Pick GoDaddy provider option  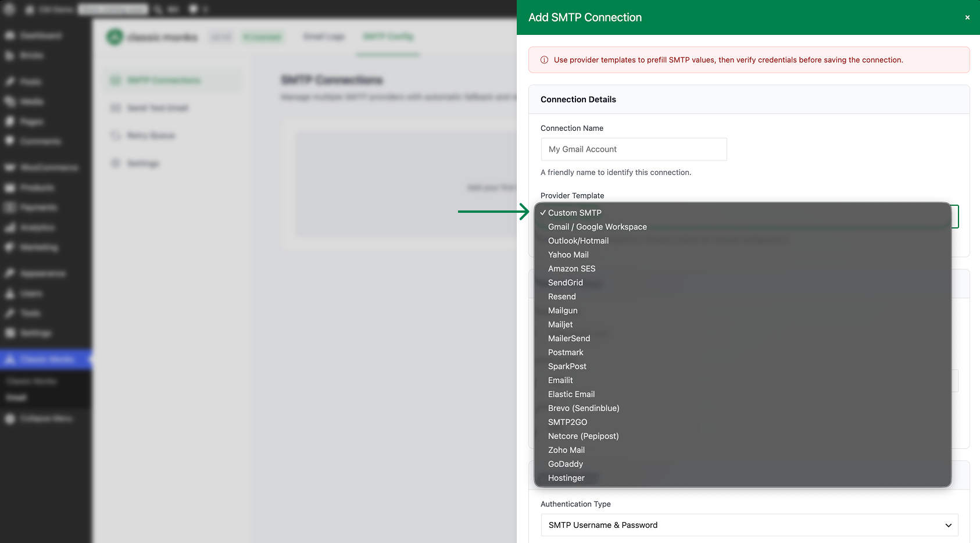pyautogui.click(x=742, y=464)
